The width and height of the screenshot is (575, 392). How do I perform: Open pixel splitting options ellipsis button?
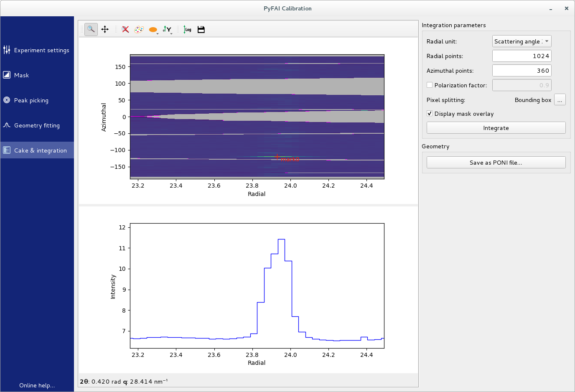pyautogui.click(x=560, y=100)
